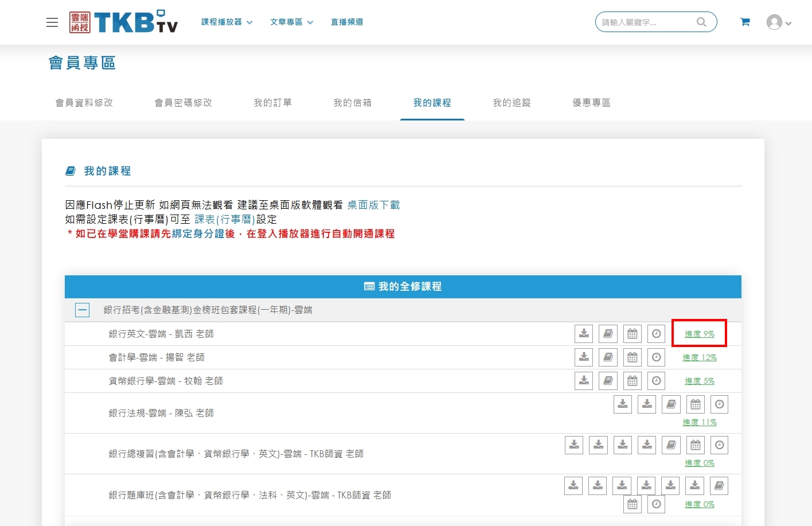Viewport: 812px width, 526px height.
Task: Click the 課表(行事曆) link
Action: (224, 219)
